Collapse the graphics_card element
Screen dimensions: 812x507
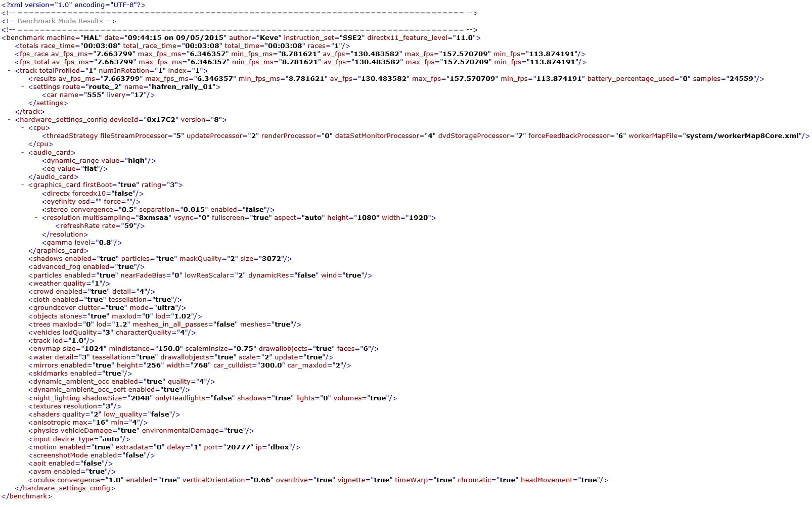[x=23, y=185]
